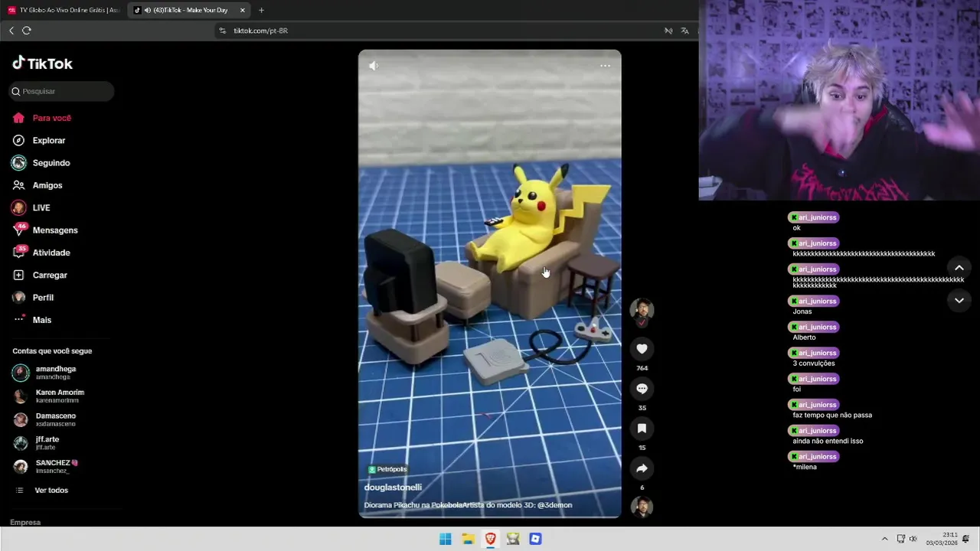This screenshot has width=980, height=551.
Task: Click the Pesquisar search field
Action: click(61, 91)
